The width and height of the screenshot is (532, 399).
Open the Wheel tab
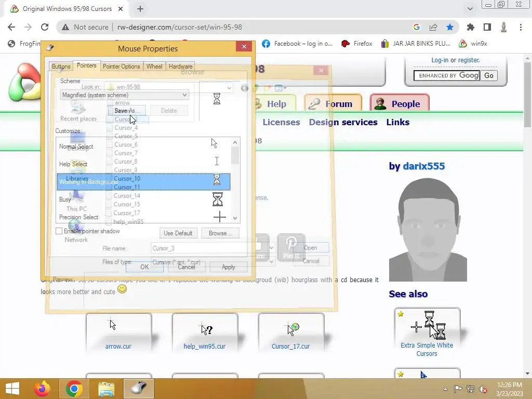pos(154,66)
